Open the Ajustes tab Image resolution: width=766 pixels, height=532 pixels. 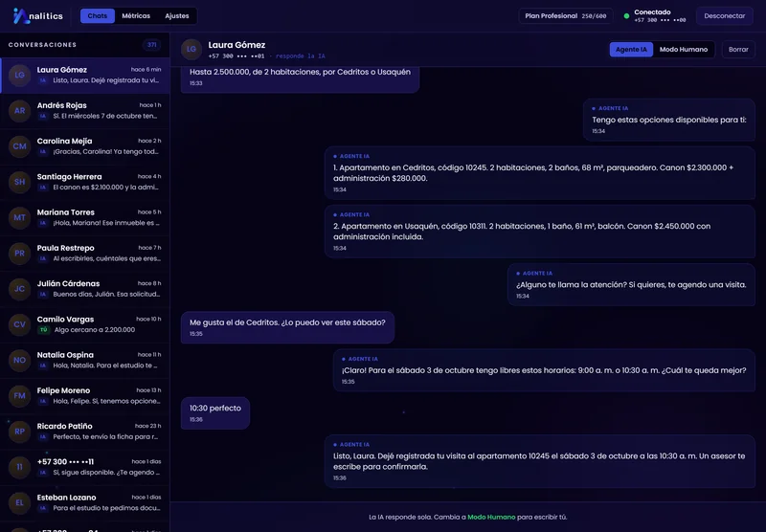(177, 15)
